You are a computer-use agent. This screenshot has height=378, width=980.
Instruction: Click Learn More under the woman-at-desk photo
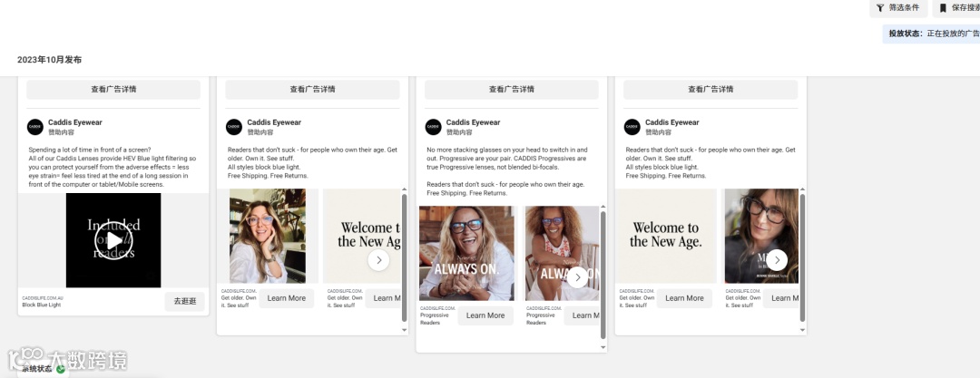coord(286,298)
